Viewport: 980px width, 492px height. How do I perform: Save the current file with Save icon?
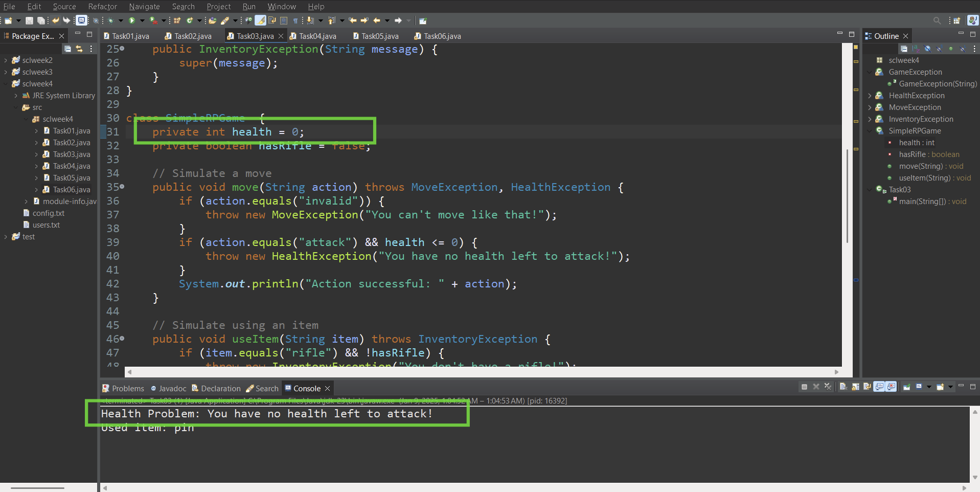click(x=29, y=20)
